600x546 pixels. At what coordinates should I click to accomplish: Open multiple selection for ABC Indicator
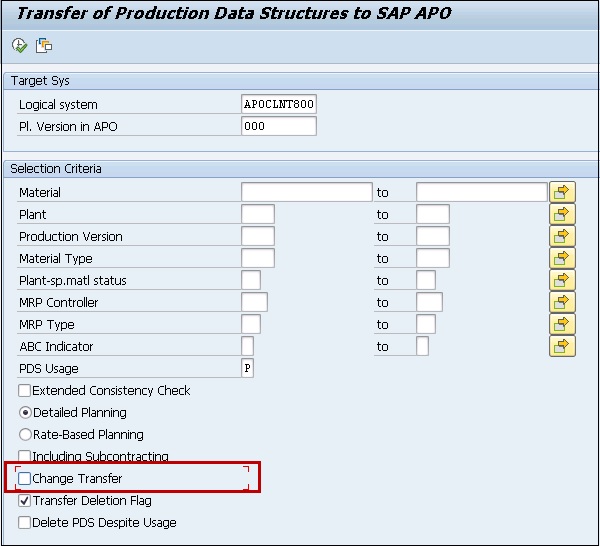click(563, 346)
